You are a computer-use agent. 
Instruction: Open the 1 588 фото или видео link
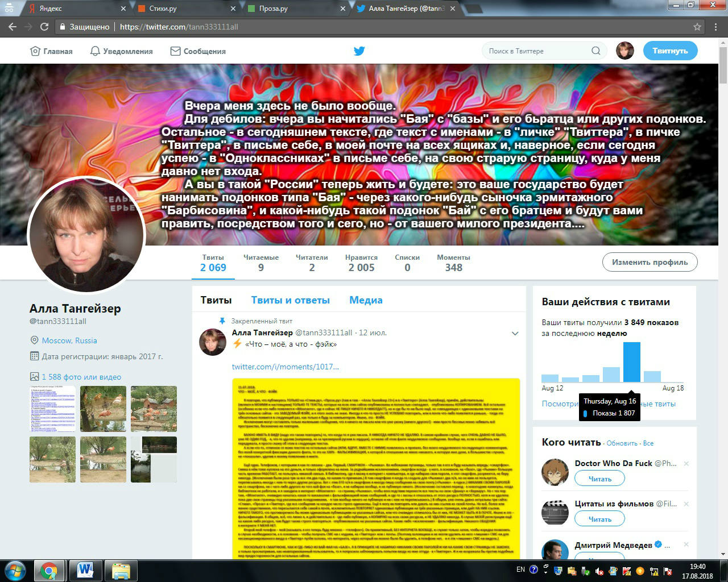tap(81, 377)
